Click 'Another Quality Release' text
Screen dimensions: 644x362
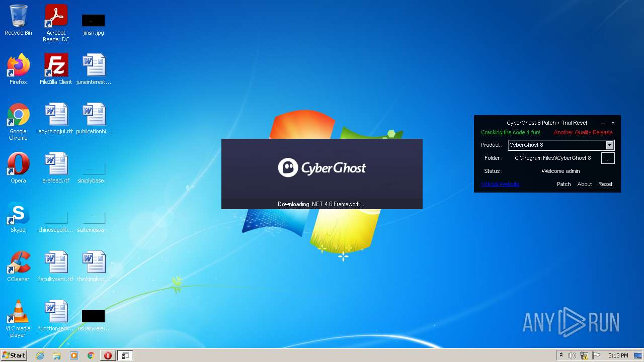click(x=583, y=132)
